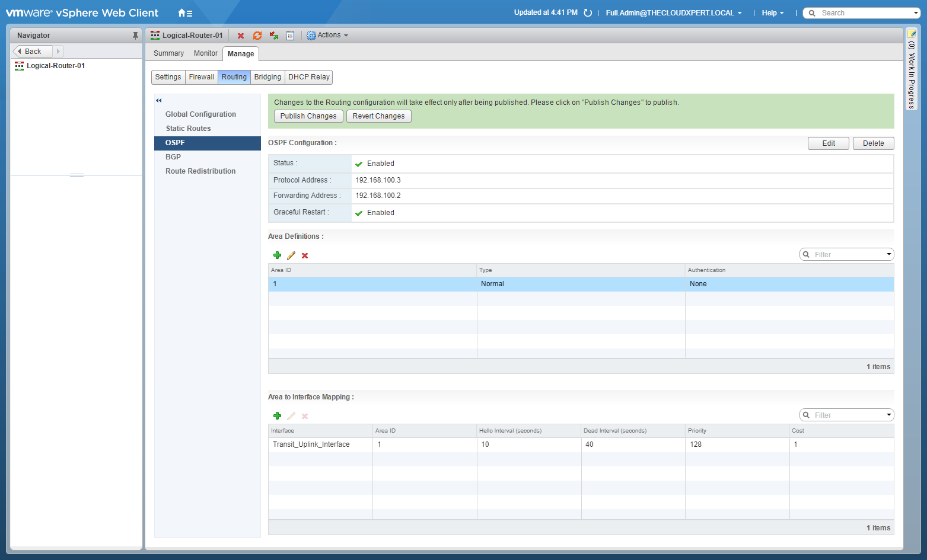Select BGP in routing sidebar

click(x=173, y=157)
